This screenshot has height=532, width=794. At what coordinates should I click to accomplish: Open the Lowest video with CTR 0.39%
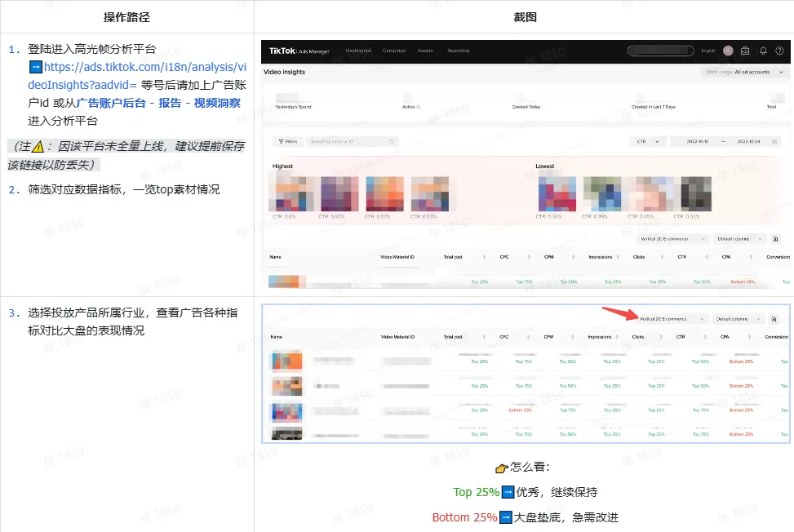point(602,194)
